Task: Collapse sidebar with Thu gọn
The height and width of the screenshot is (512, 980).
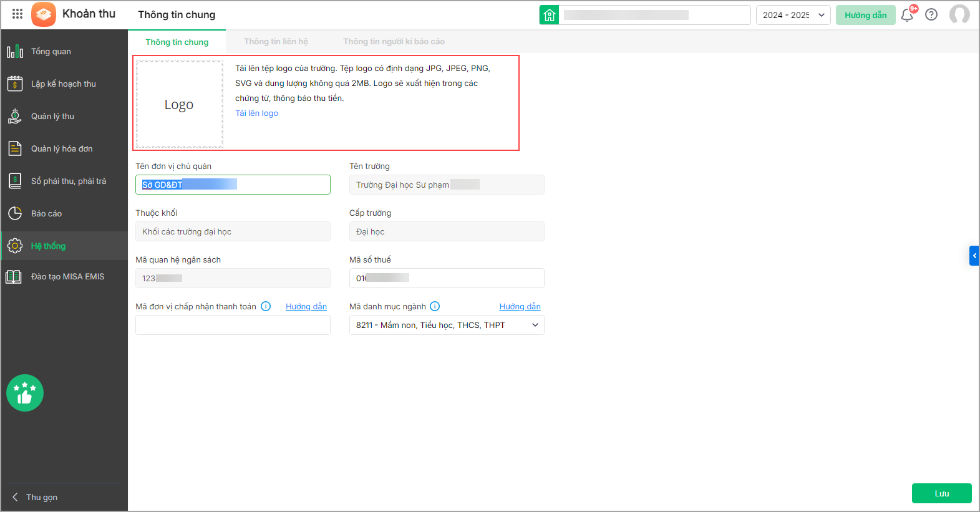Action: click(x=35, y=497)
